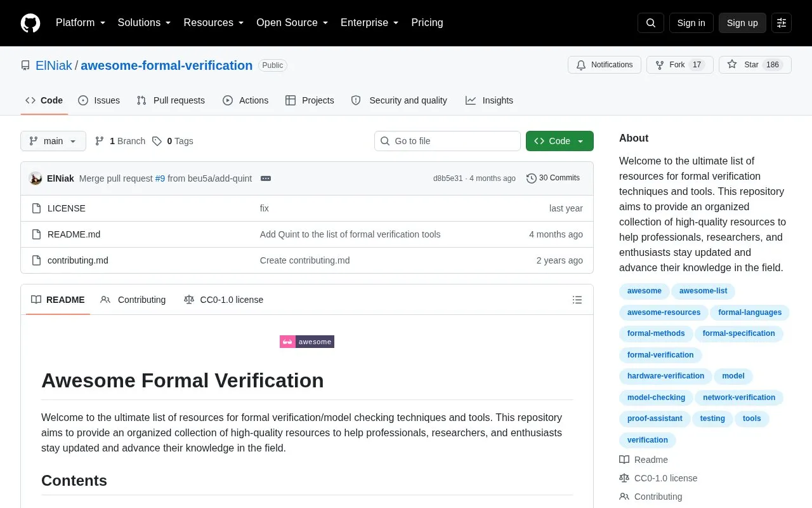Star the repository
Screen dimensions: 812x508
(x=755, y=65)
